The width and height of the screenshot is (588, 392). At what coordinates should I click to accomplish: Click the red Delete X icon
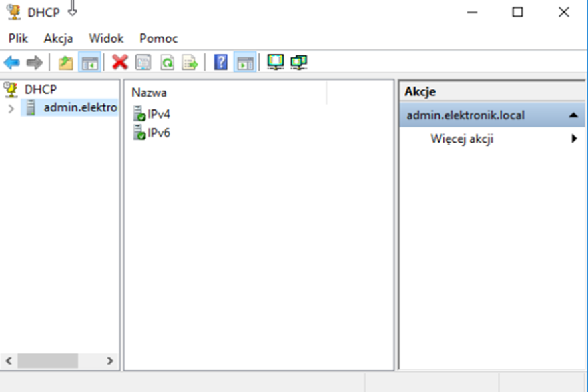(120, 63)
